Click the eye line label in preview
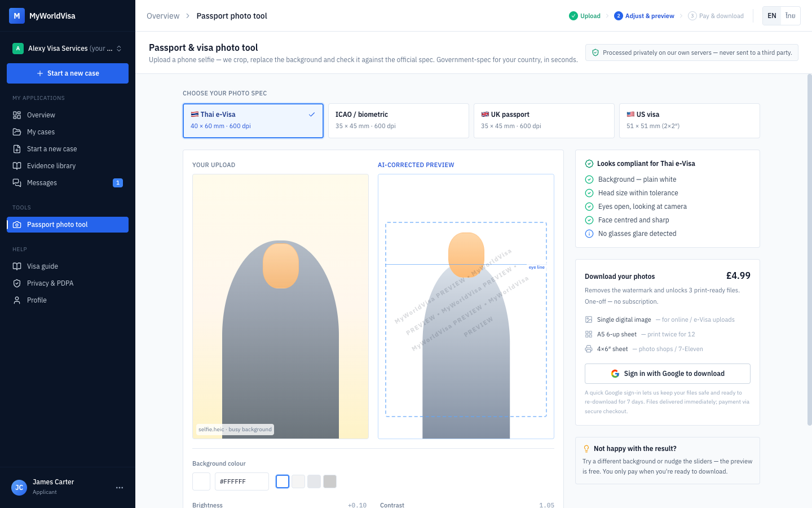Viewport: 812px width, 508px height. pyautogui.click(x=537, y=267)
